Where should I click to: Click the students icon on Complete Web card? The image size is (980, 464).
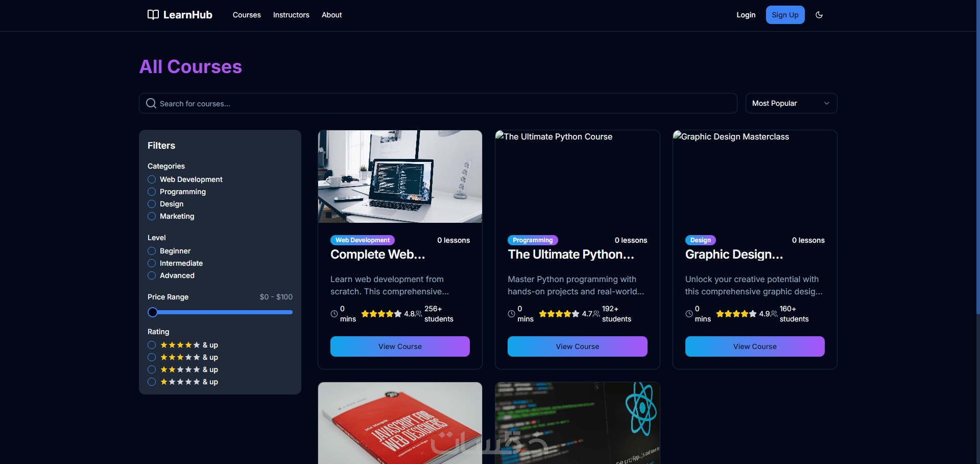(419, 314)
